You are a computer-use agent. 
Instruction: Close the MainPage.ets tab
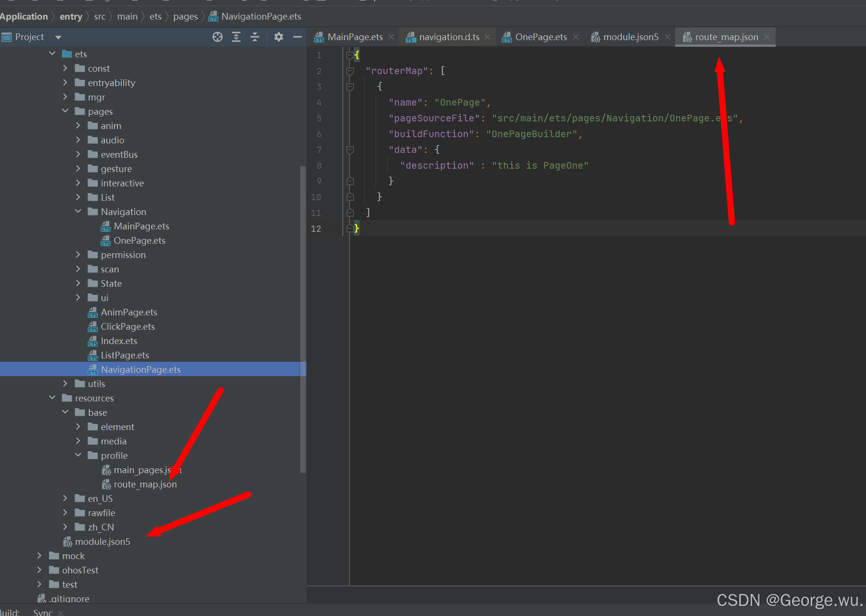pos(391,37)
